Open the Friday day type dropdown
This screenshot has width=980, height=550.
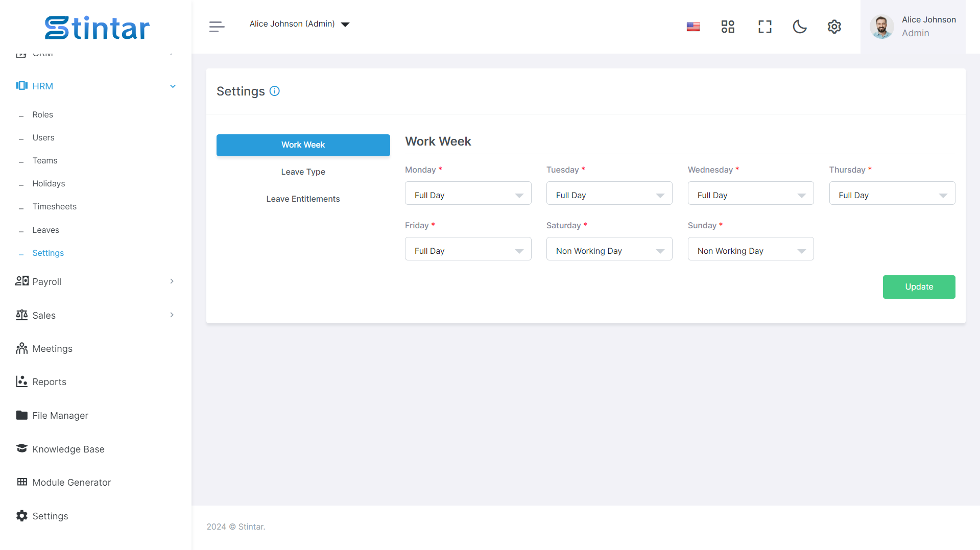pyautogui.click(x=468, y=249)
